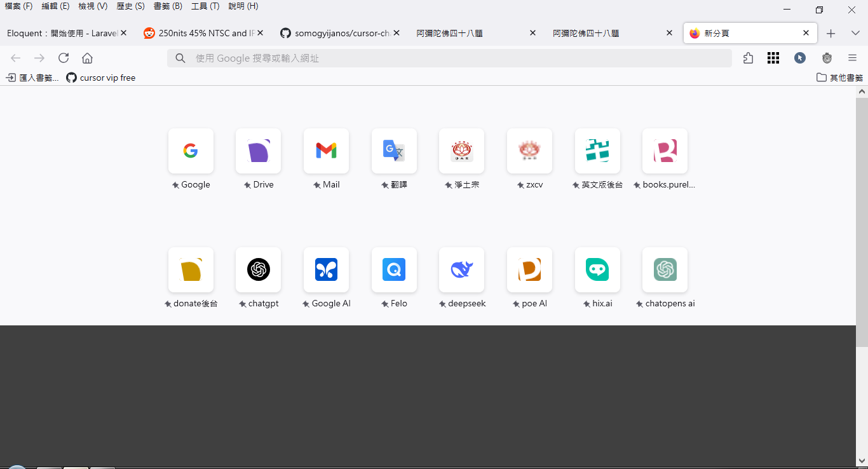Open the cursor vip free bookmark

[101, 78]
